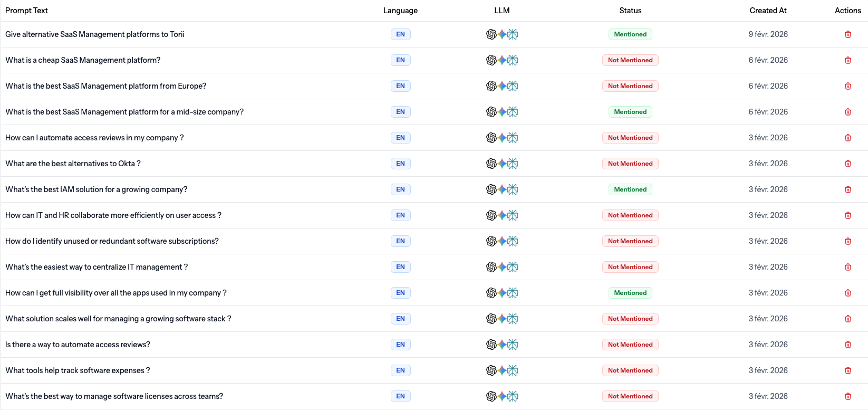Open the 'How can IT and HR collaborate' prompt
This screenshot has width=868, height=410.
pos(113,215)
